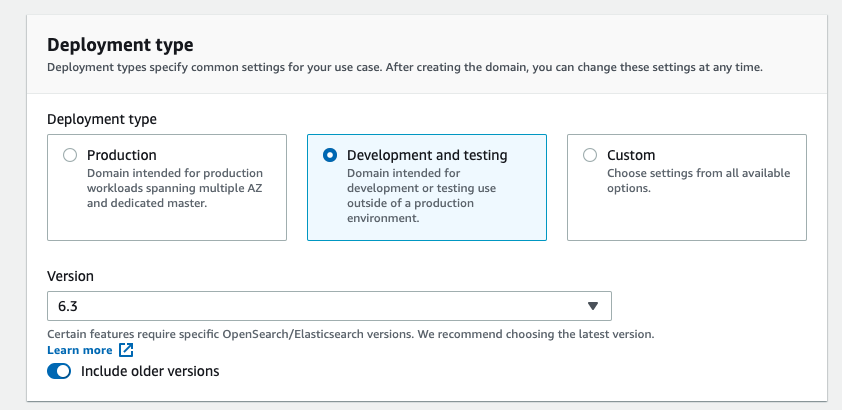Disable the Include older versions toggle
The width and height of the screenshot is (842, 410).
[x=59, y=371]
